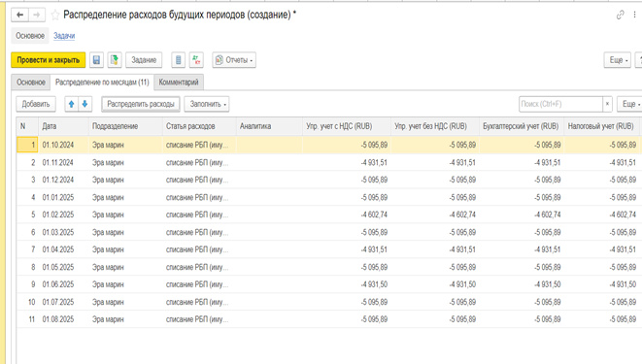Screen dimensions: 642x364
Task: Post document with green arrow sheet icon
Action: click(x=115, y=60)
